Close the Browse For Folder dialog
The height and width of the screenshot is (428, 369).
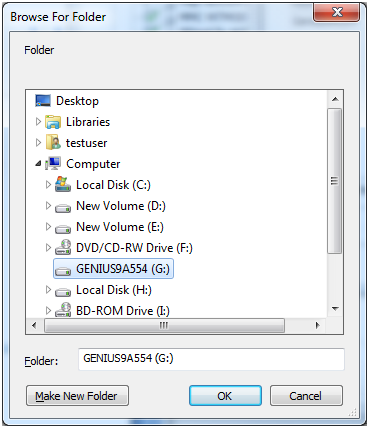[x=337, y=12]
